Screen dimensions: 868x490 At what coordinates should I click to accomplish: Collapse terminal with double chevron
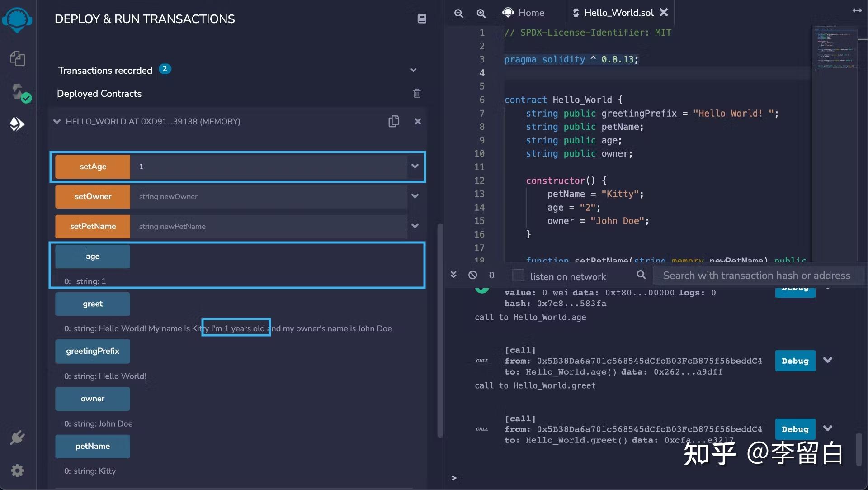[453, 275]
